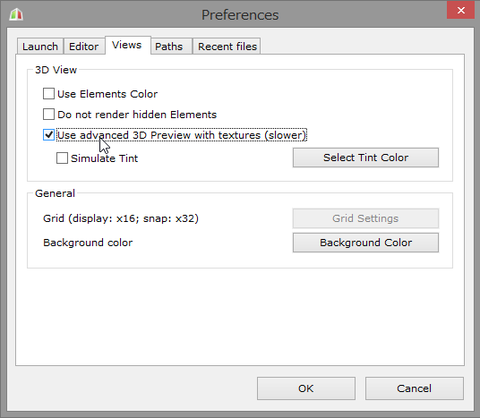Click the Grid display and snap label

(121, 218)
